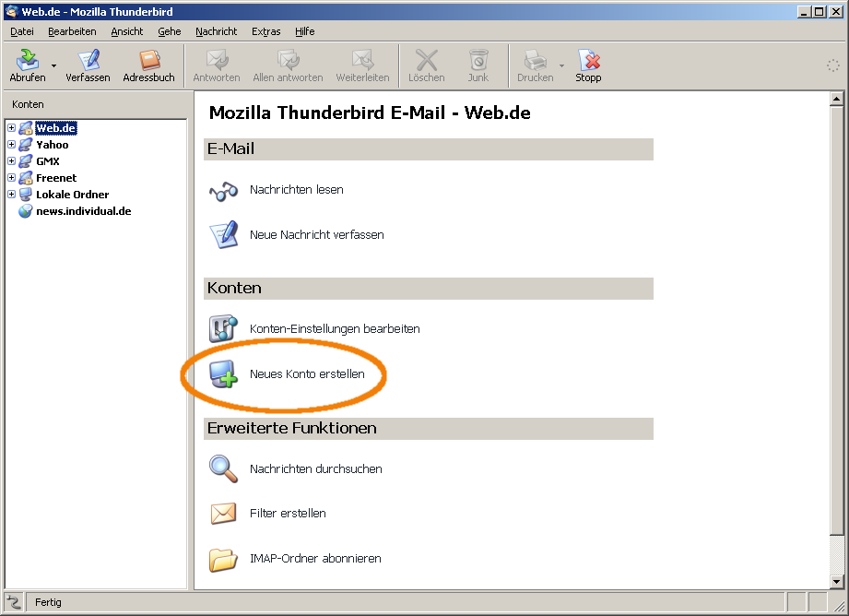Open the Hilfe menu
Image resolution: width=849 pixels, height=616 pixels.
pyautogui.click(x=305, y=31)
